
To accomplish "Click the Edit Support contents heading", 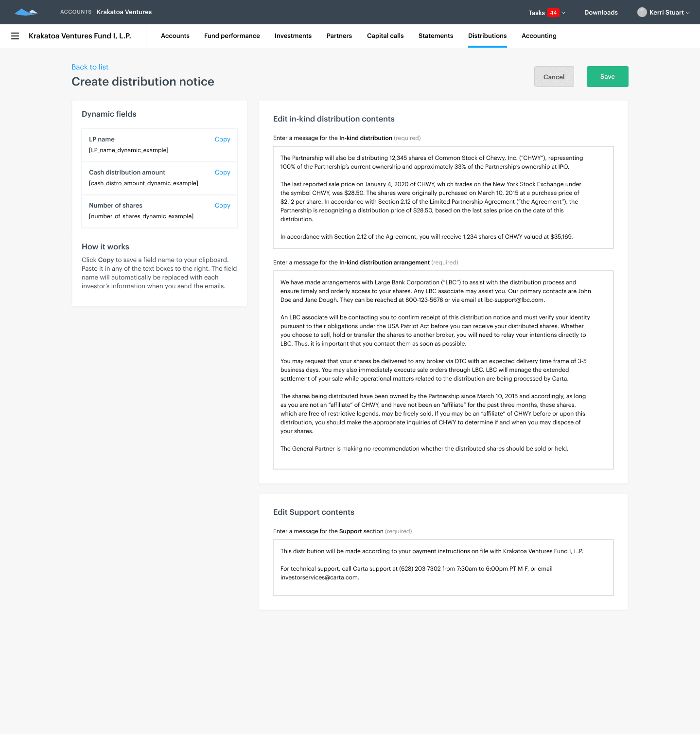I will tap(314, 512).
